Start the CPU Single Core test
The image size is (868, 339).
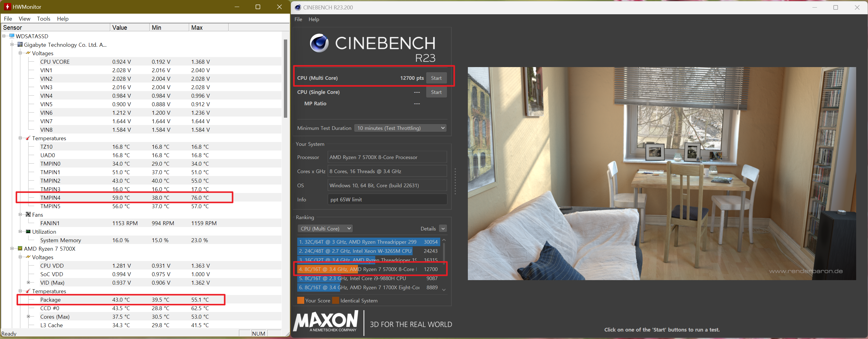click(x=436, y=92)
